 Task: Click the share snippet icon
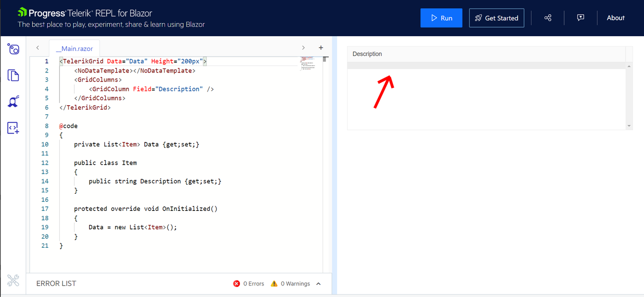[548, 18]
